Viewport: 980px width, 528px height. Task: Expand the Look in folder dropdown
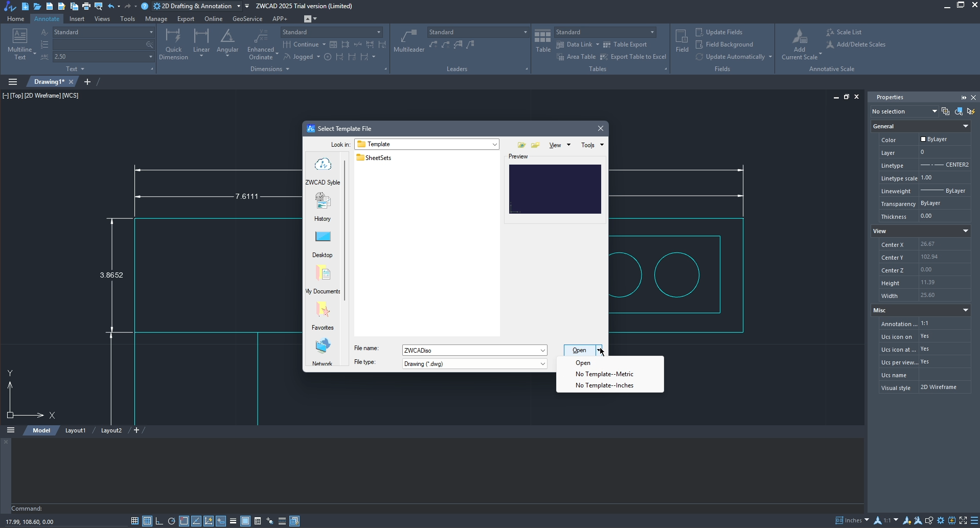coord(494,145)
